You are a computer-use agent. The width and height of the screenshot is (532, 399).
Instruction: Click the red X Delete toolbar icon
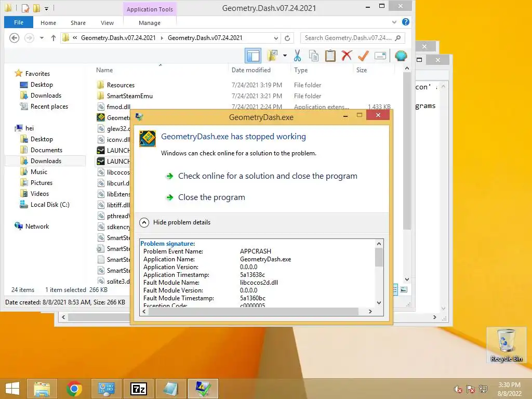(347, 56)
